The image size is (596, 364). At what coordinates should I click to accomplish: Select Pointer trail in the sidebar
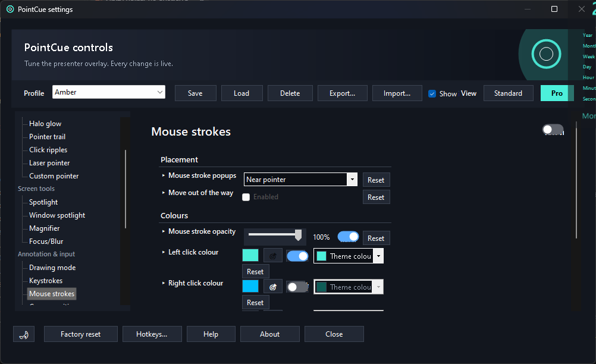(x=47, y=137)
